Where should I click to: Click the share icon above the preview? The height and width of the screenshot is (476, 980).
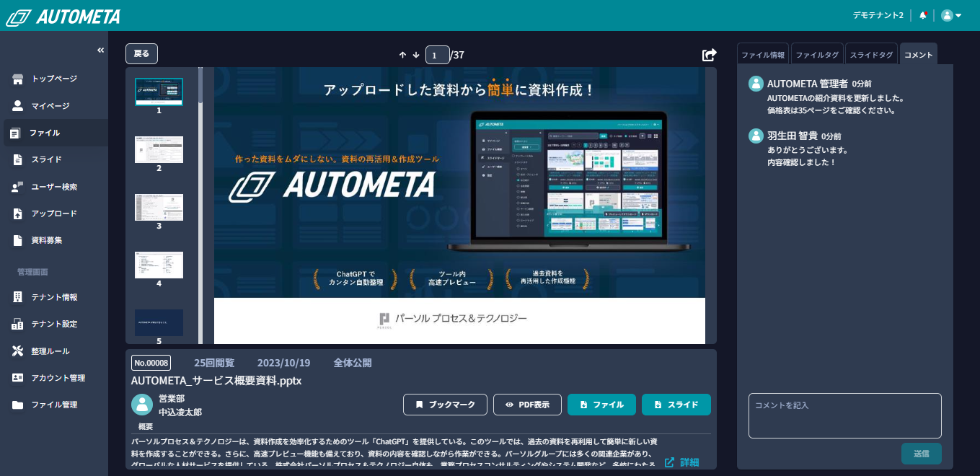(710, 55)
